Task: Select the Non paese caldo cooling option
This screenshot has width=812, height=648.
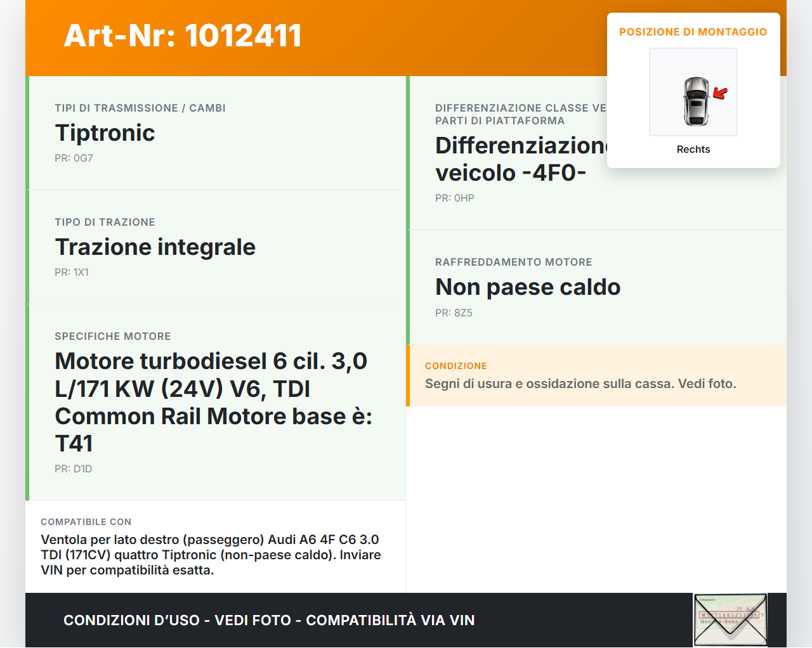Action: click(x=528, y=287)
